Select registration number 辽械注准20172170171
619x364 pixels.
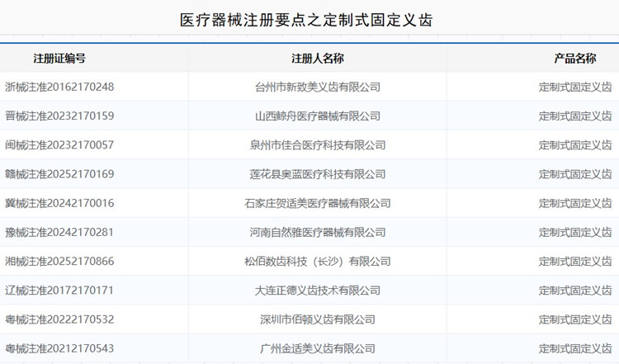coord(59,291)
